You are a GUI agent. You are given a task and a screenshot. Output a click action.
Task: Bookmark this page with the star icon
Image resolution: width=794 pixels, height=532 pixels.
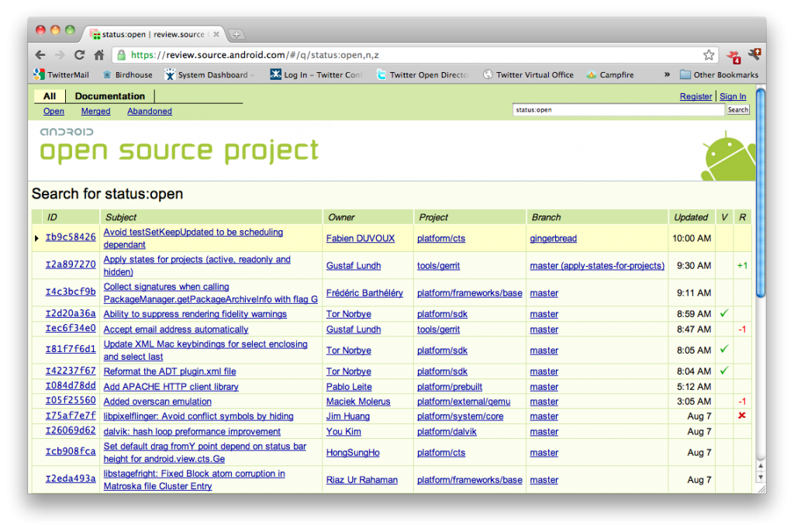coord(708,55)
